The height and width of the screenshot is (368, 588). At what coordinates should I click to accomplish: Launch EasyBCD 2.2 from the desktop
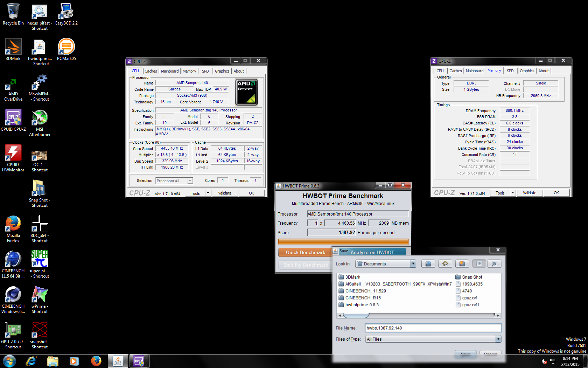pos(66,15)
